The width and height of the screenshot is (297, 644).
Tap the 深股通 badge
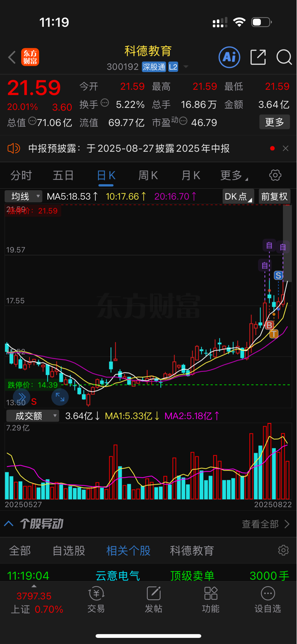[x=154, y=67]
